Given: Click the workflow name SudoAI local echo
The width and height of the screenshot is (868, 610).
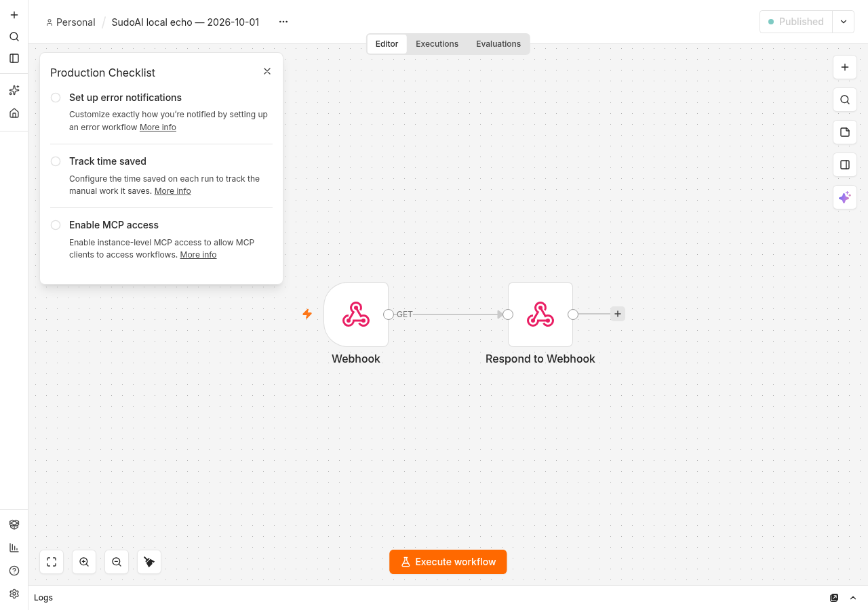Looking at the screenshot, I should tap(185, 22).
